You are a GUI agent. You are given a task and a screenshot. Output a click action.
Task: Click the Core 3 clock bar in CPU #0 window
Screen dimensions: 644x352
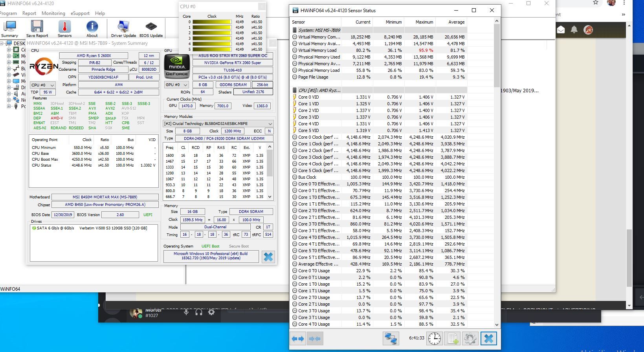coord(212,38)
